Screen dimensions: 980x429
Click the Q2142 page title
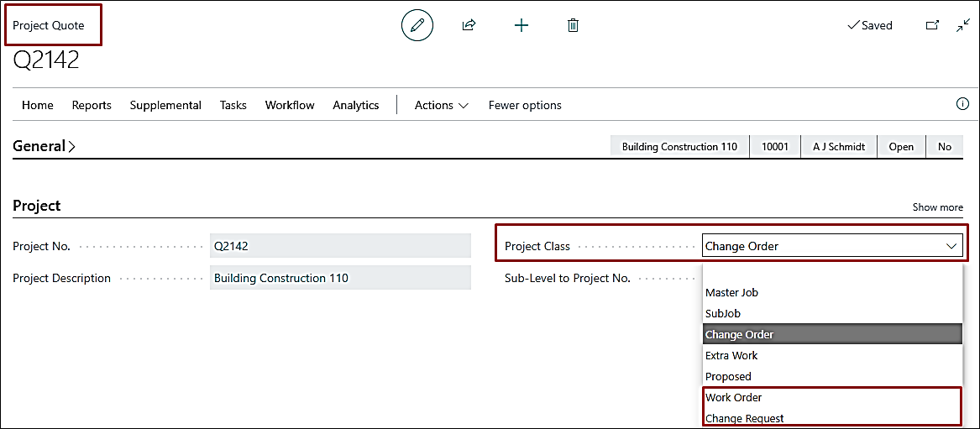[45, 61]
